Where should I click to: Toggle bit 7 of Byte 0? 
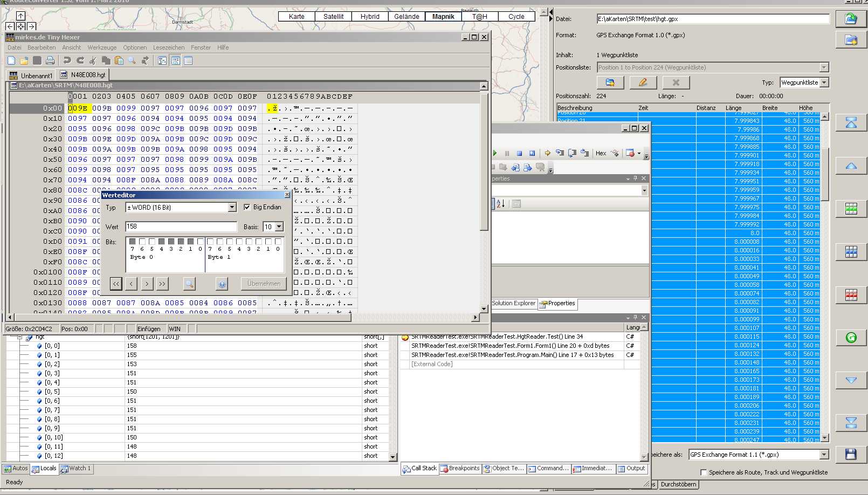click(133, 242)
